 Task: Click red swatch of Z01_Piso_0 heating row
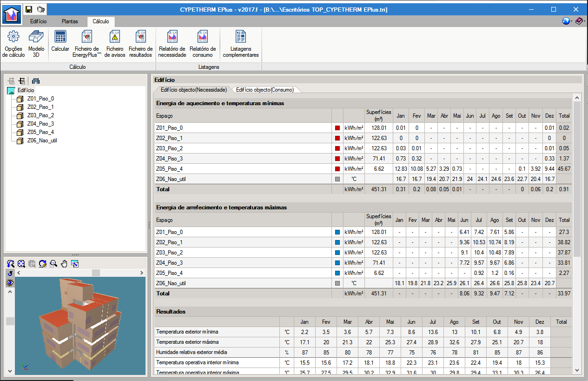point(337,128)
